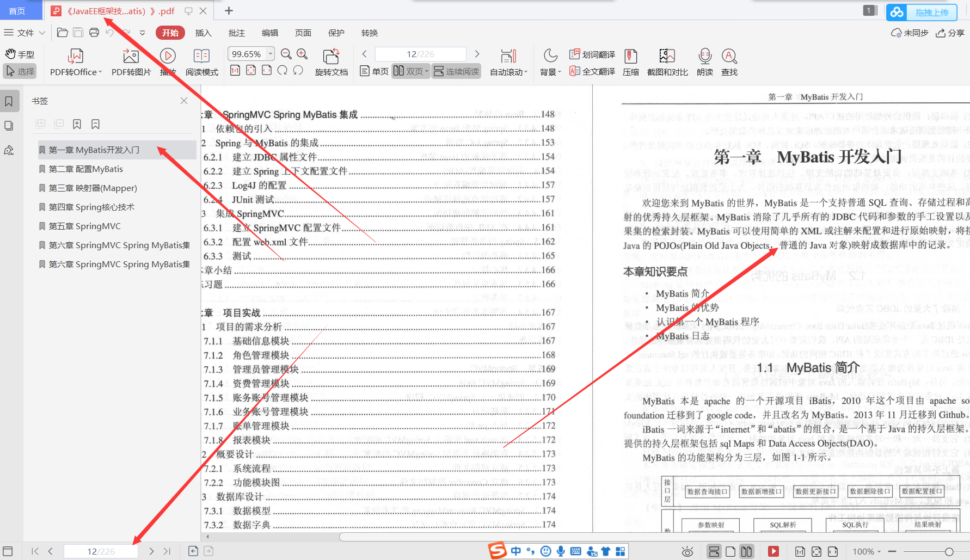Zoom in using the plus magnifier
The height and width of the screenshot is (560, 970).
click(302, 54)
